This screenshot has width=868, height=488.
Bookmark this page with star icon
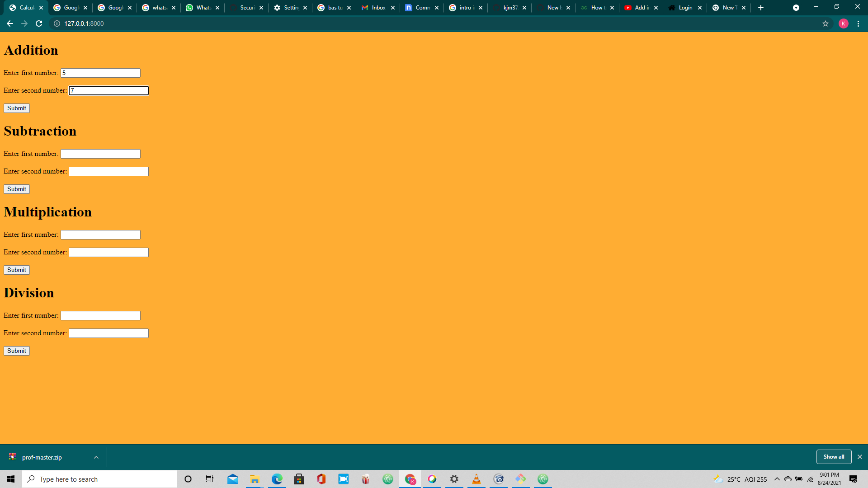826,23
